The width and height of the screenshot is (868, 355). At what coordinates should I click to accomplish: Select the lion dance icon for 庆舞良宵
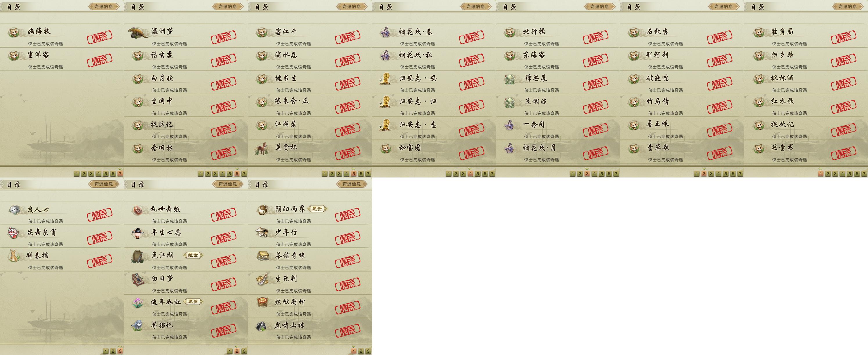pyautogui.click(x=14, y=233)
